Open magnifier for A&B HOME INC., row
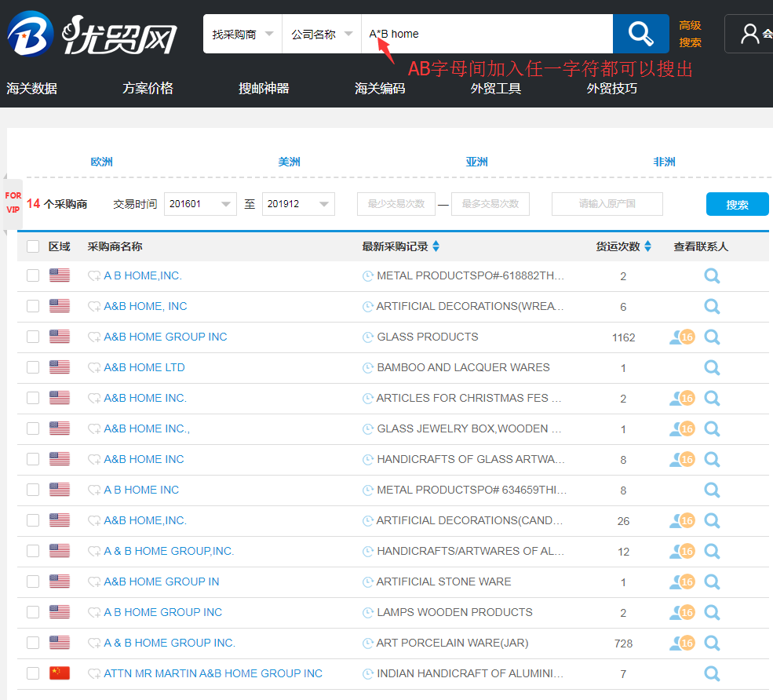 point(712,428)
